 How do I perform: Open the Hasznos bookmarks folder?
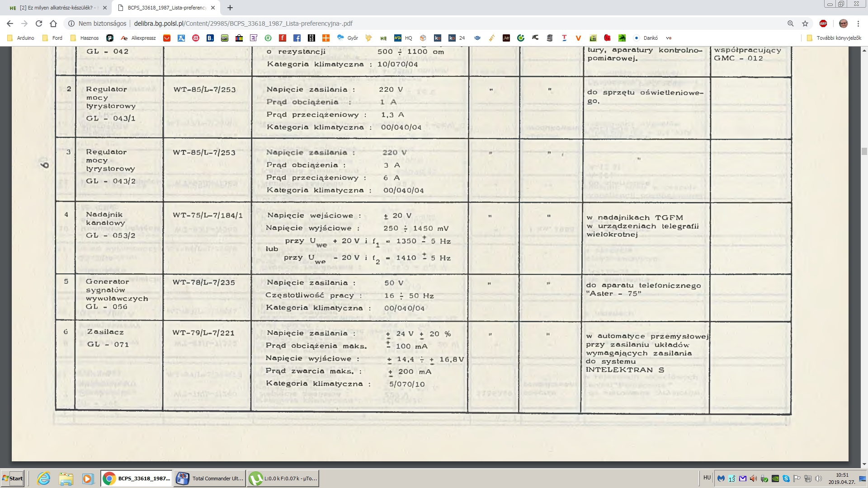pos(85,38)
